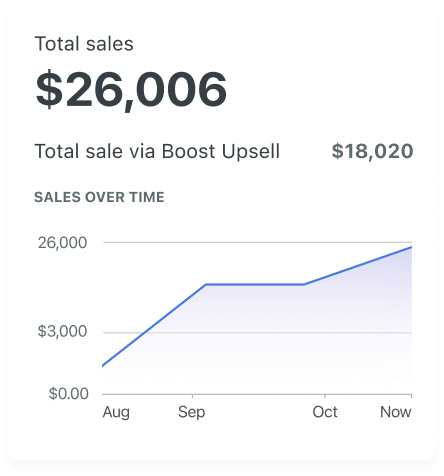Click the flat segment of the sales line
The height and width of the screenshot is (476, 444).
pyautogui.click(x=255, y=284)
